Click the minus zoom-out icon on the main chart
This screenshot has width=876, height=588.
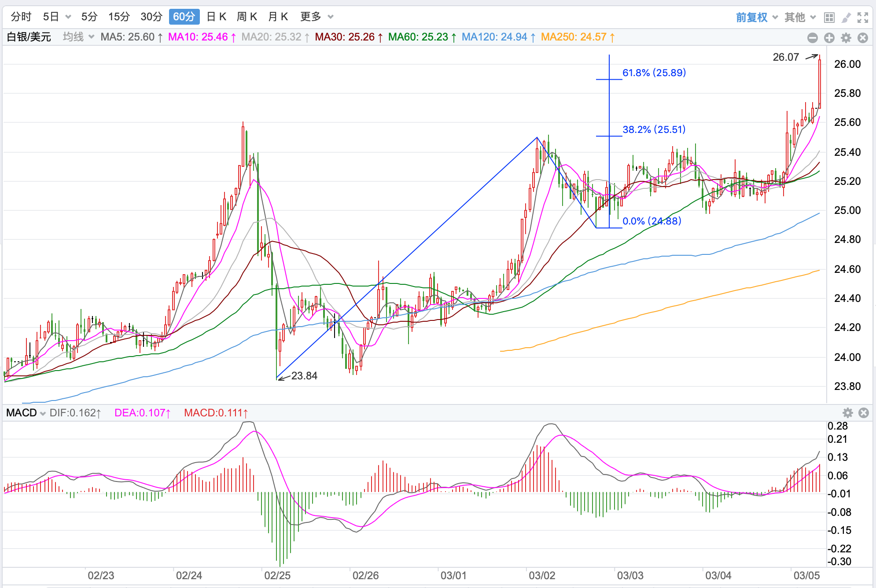point(813,38)
